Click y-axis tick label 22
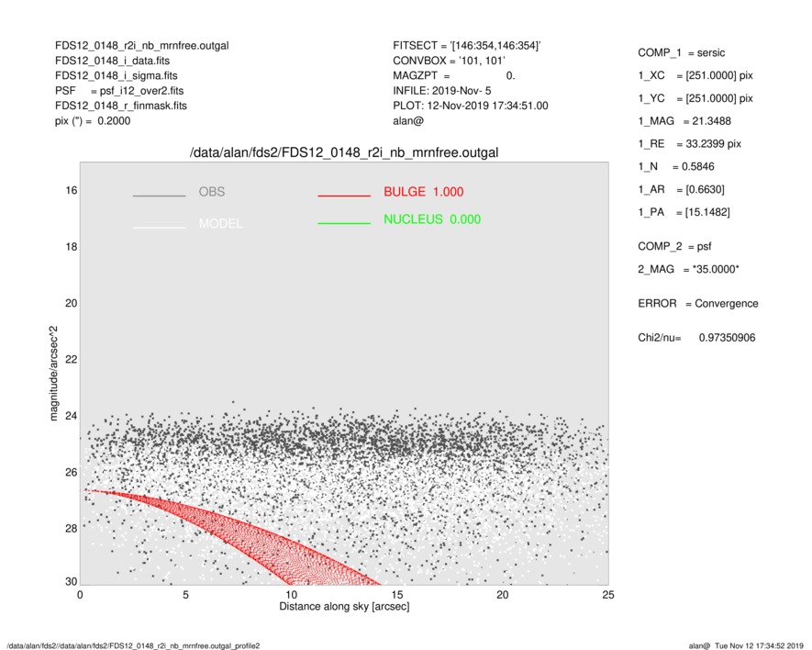This screenshot has width=812, height=650. 71,359
